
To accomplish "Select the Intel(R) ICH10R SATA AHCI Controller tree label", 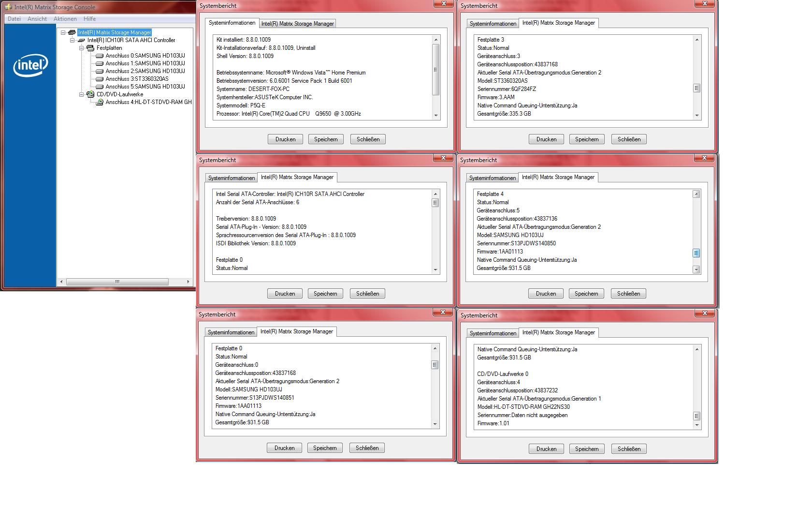I will tap(131, 40).
